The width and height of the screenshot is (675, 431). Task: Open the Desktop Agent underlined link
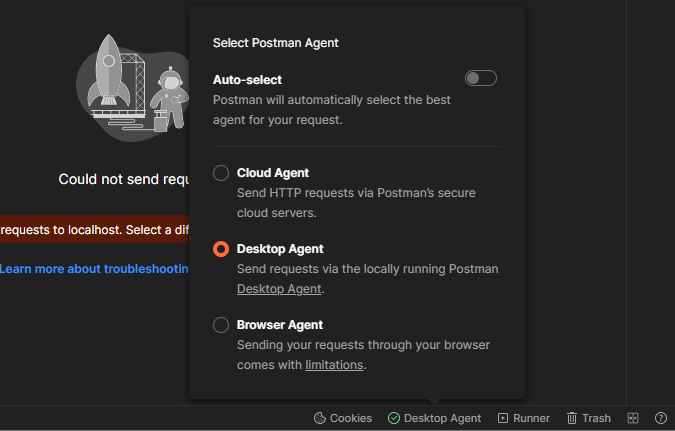point(279,289)
